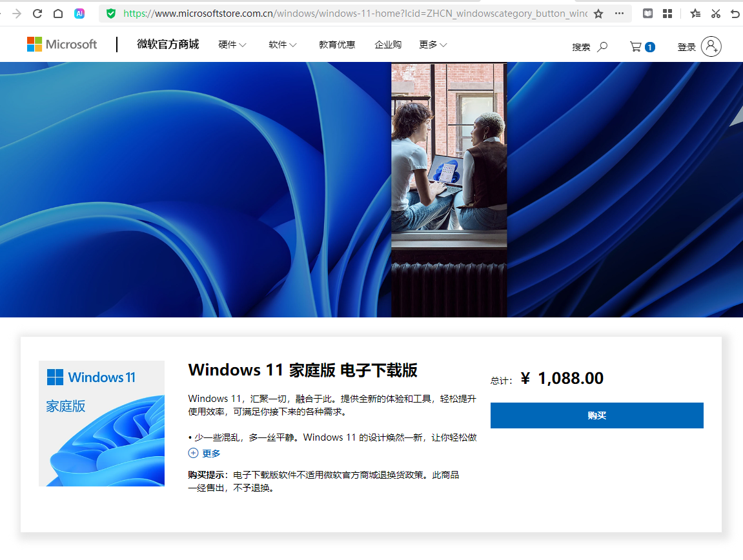The width and height of the screenshot is (743, 560).
Task: Click the 登录 sign-in link
Action: [x=687, y=47]
